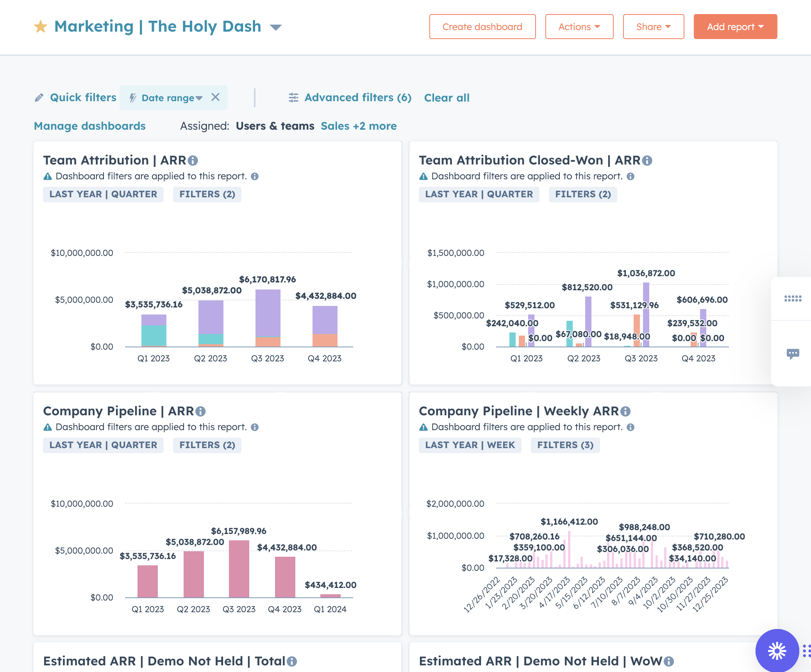The height and width of the screenshot is (672, 811).
Task: Click FILTERS (2) tag in Company Pipeline ARR
Action: coord(207,445)
